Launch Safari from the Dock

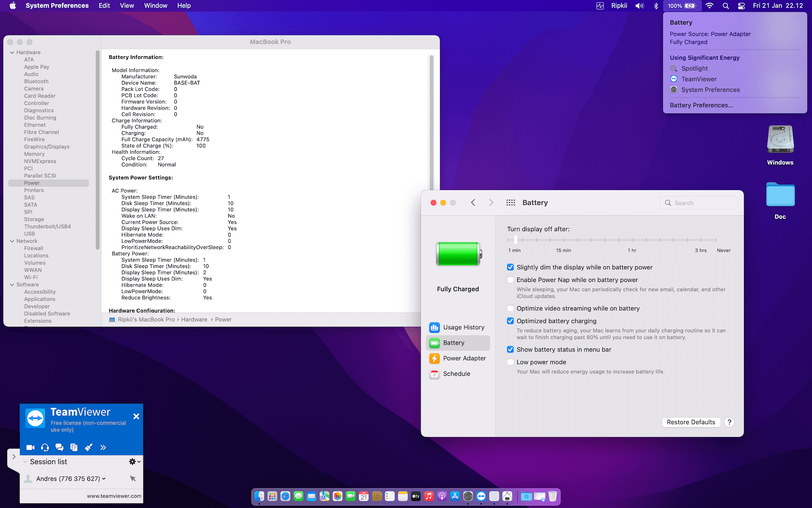pos(285,496)
